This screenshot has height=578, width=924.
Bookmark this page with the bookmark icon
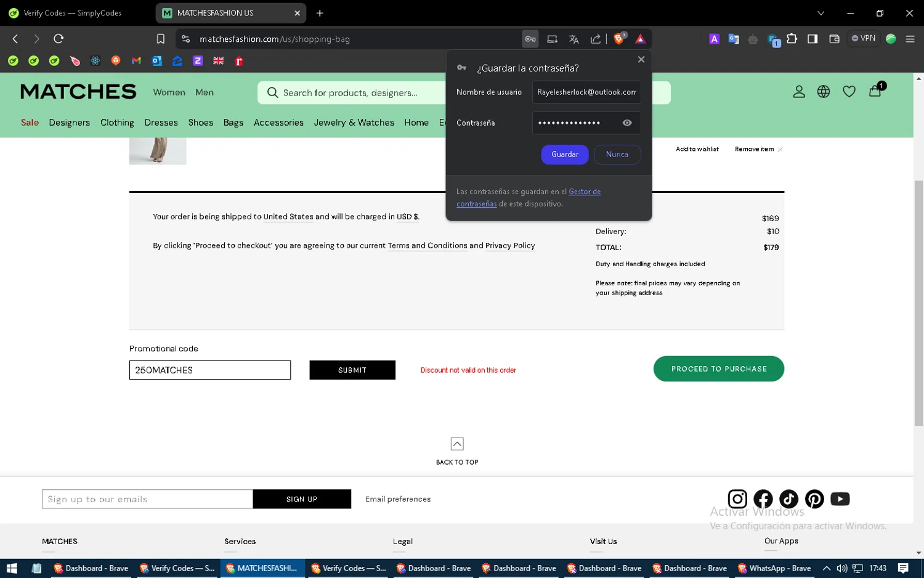[161, 39]
